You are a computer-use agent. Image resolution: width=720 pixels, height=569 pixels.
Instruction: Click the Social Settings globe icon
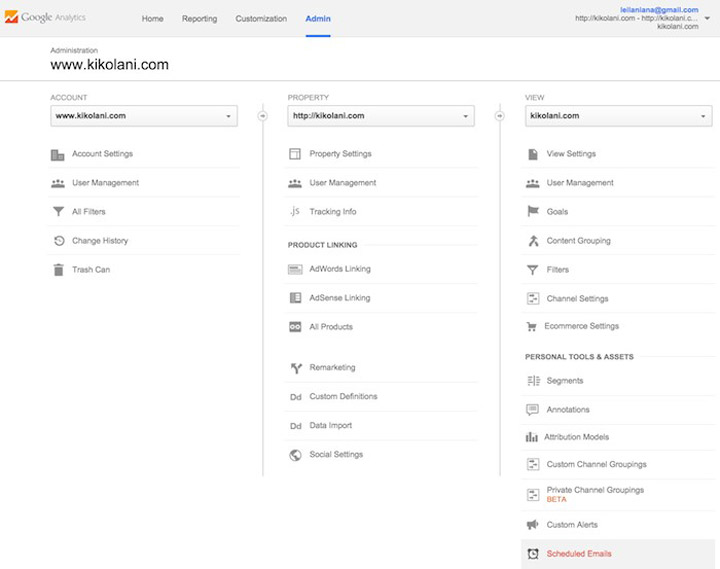(295, 455)
